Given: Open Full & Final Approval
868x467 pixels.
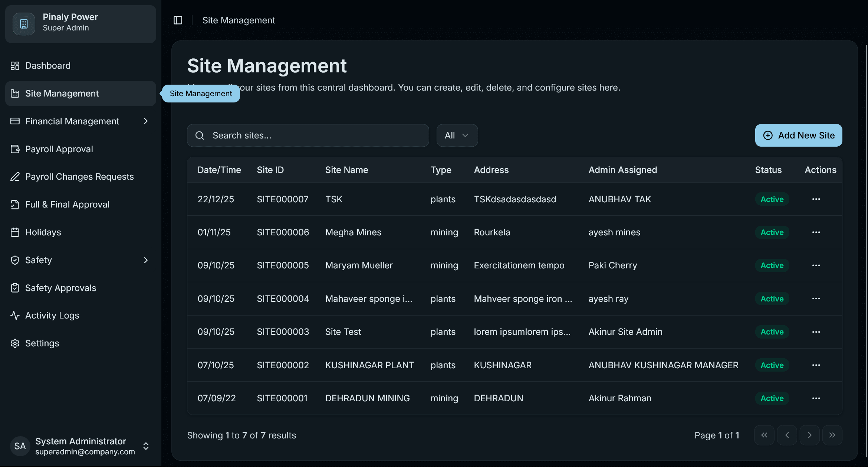Looking at the screenshot, I should pos(80,205).
